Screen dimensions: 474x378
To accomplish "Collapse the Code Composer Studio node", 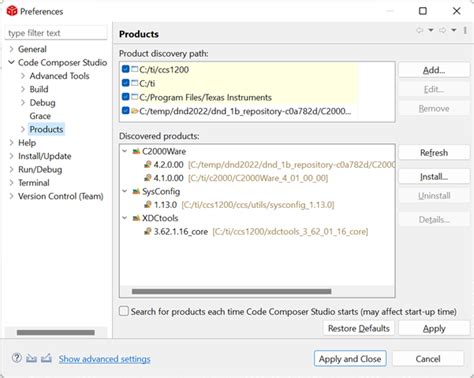I will [x=11, y=62].
